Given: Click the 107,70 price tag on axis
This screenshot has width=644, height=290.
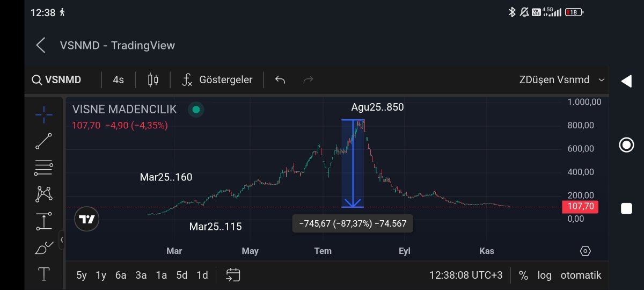Looking at the screenshot, I should 580,207.
